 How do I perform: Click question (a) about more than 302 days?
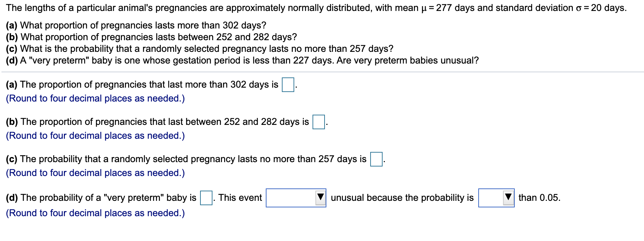pos(136,25)
